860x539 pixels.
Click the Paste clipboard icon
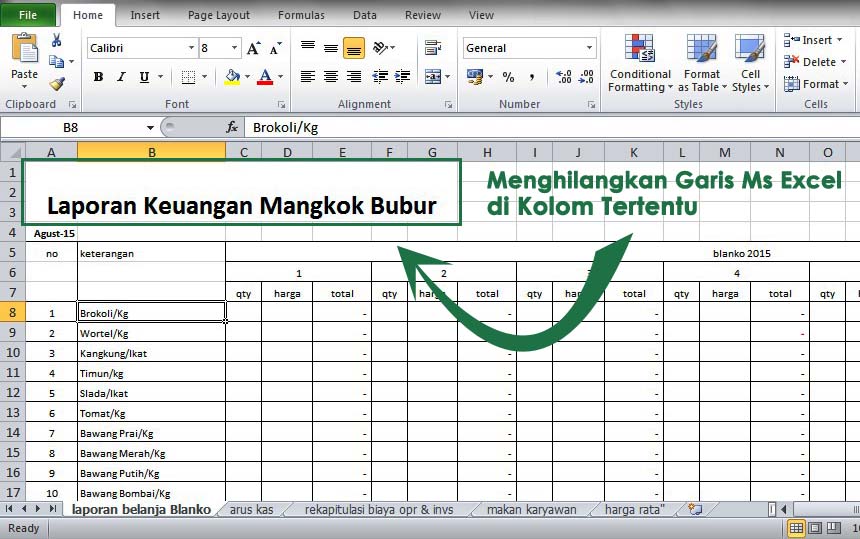tap(25, 48)
